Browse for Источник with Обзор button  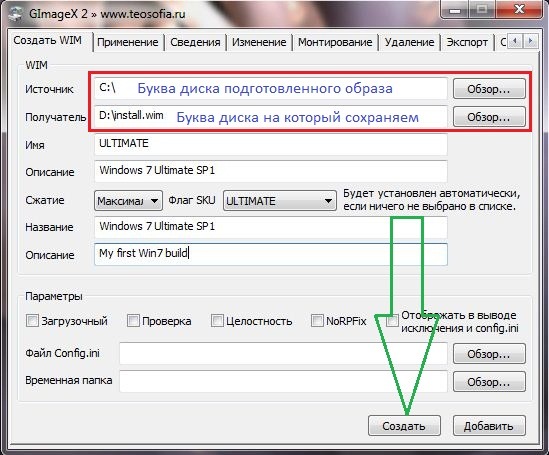click(489, 89)
